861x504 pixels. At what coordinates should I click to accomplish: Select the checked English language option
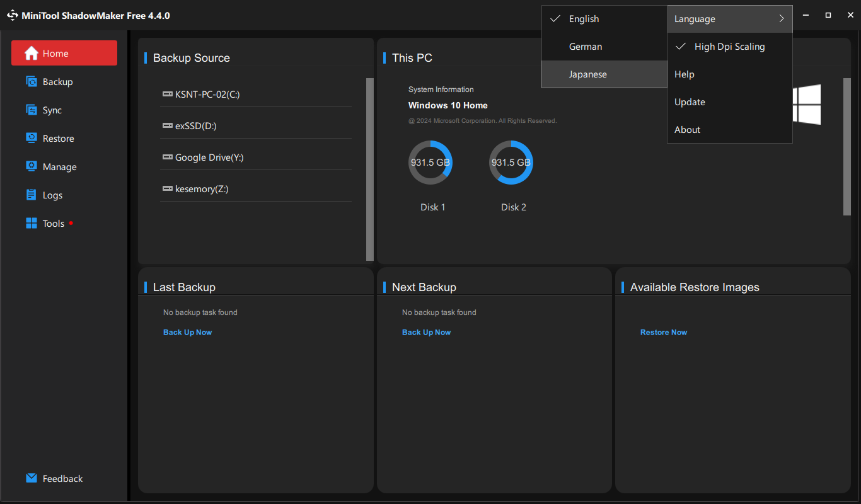point(584,19)
